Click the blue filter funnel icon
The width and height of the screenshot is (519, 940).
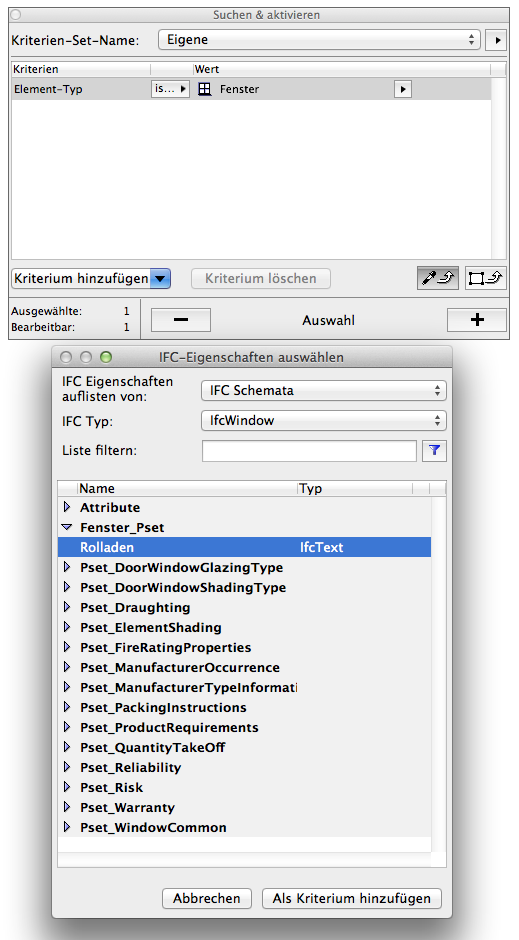point(434,451)
